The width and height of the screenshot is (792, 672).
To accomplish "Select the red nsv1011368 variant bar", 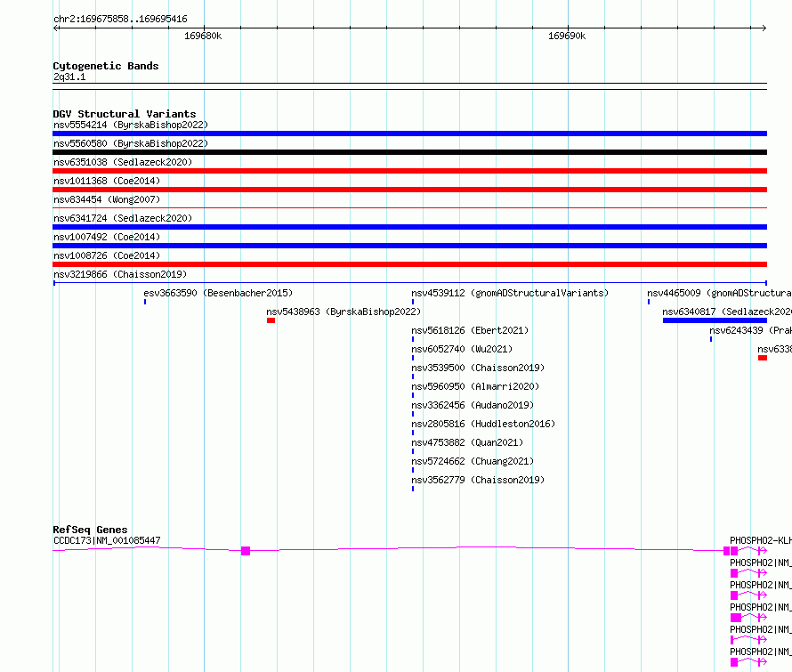I will [409, 190].
